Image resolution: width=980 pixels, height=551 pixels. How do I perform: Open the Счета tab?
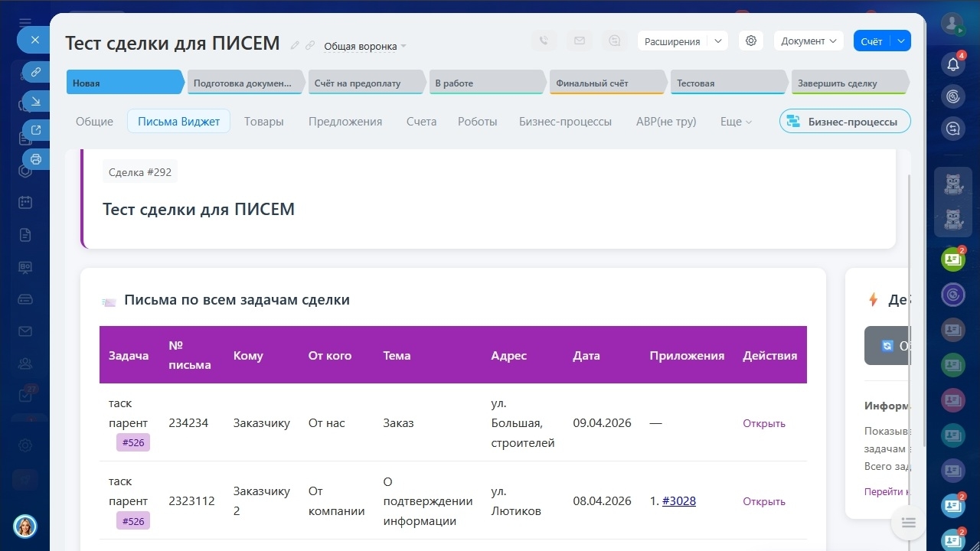tap(422, 122)
